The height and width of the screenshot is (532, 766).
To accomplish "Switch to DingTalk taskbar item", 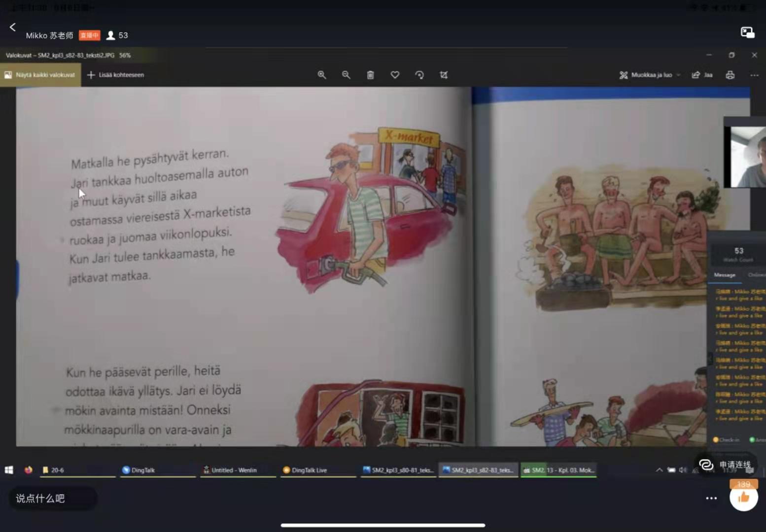I will pos(158,470).
